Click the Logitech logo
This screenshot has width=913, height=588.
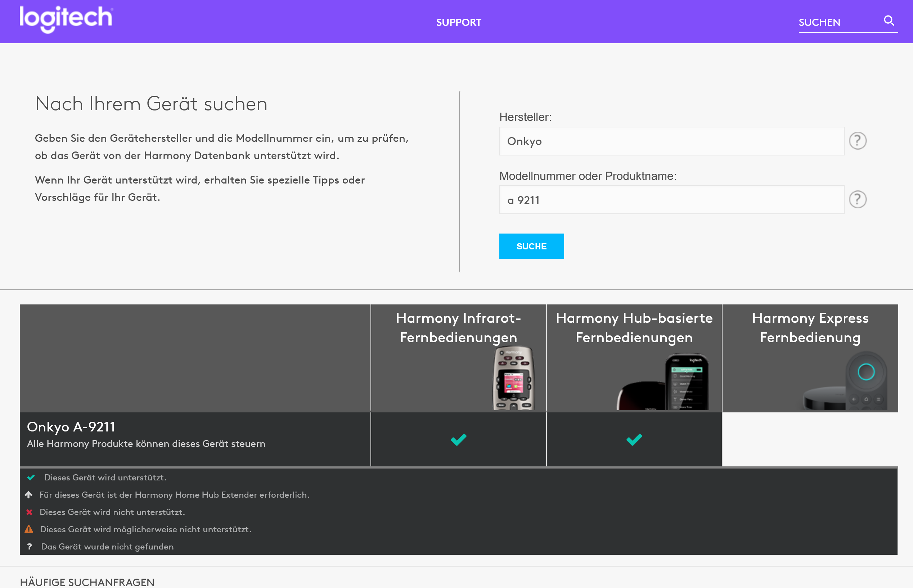click(x=66, y=19)
